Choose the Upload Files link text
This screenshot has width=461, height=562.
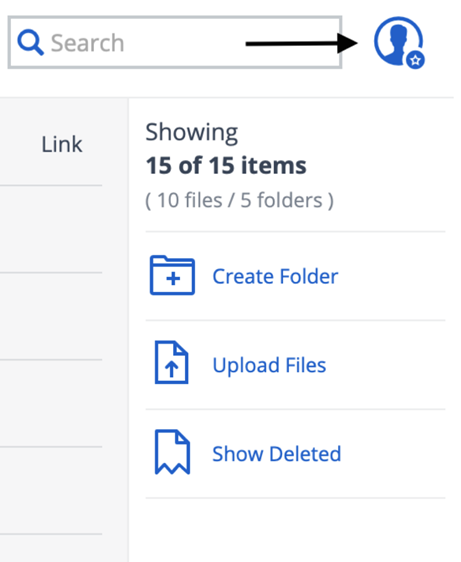coord(269,365)
